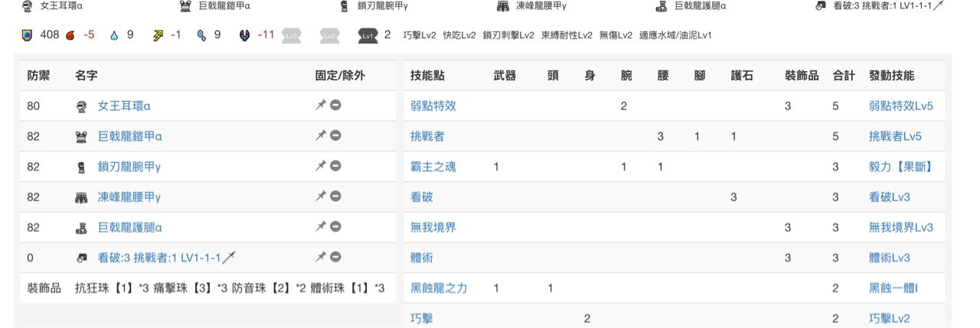This screenshot has width=980, height=328.
Task: Click the dark Lv1 slot icon
Action: tap(368, 35)
